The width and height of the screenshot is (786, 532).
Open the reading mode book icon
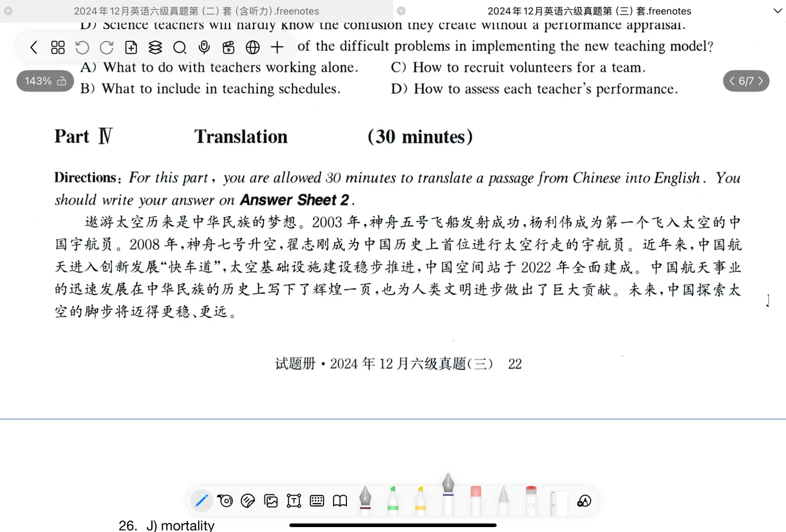340,501
